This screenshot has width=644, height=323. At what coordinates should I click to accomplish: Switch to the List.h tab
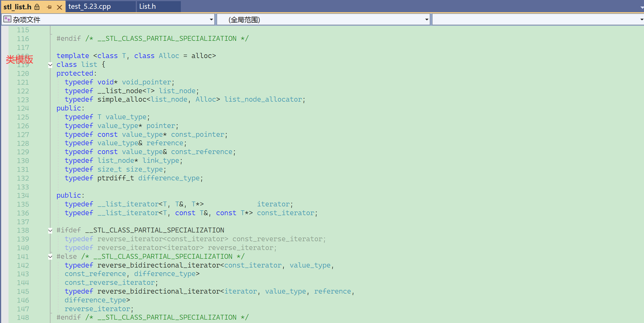click(x=147, y=7)
